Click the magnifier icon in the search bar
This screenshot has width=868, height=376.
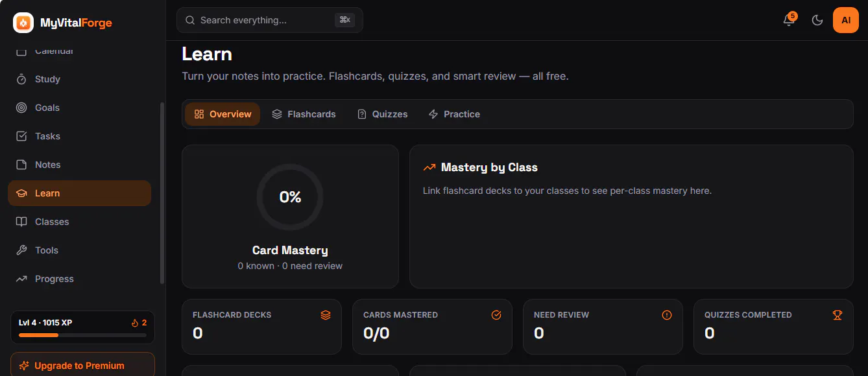point(190,20)
